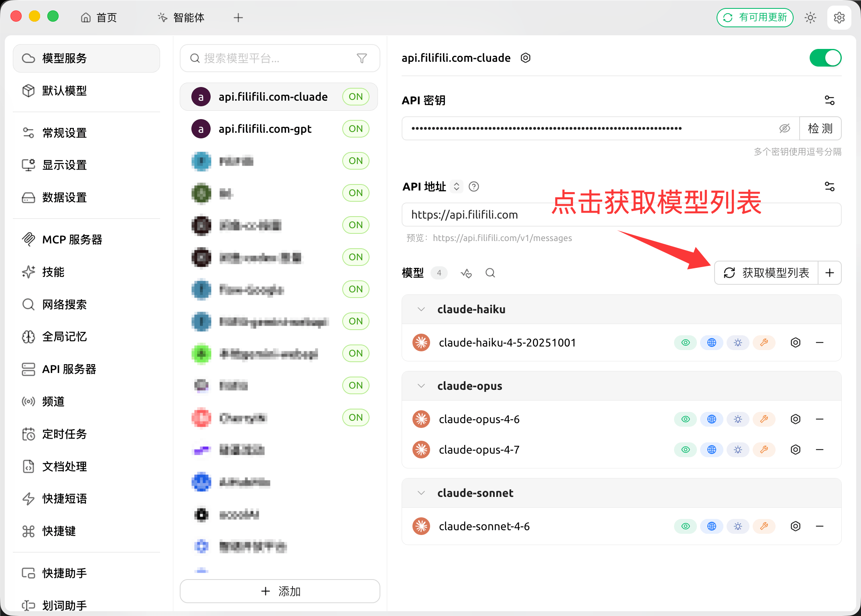This screenshot has width=861, height=616.
Task: Click the reasoning badge on claude-sonnet-4-6
Action: point(738,526)
